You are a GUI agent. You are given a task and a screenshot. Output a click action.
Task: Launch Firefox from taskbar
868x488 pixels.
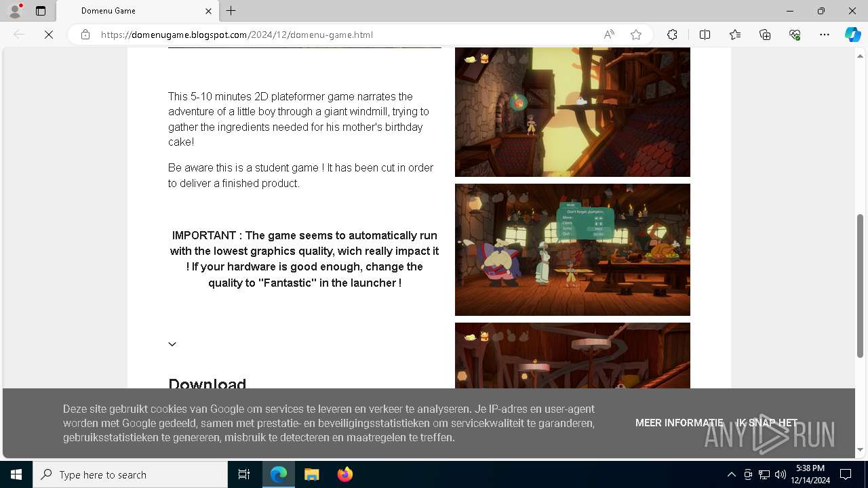pos(345,474)
